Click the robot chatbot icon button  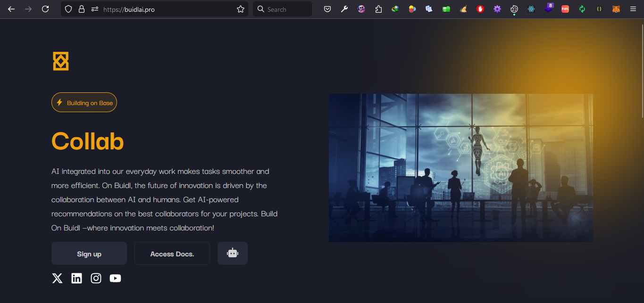232,254
